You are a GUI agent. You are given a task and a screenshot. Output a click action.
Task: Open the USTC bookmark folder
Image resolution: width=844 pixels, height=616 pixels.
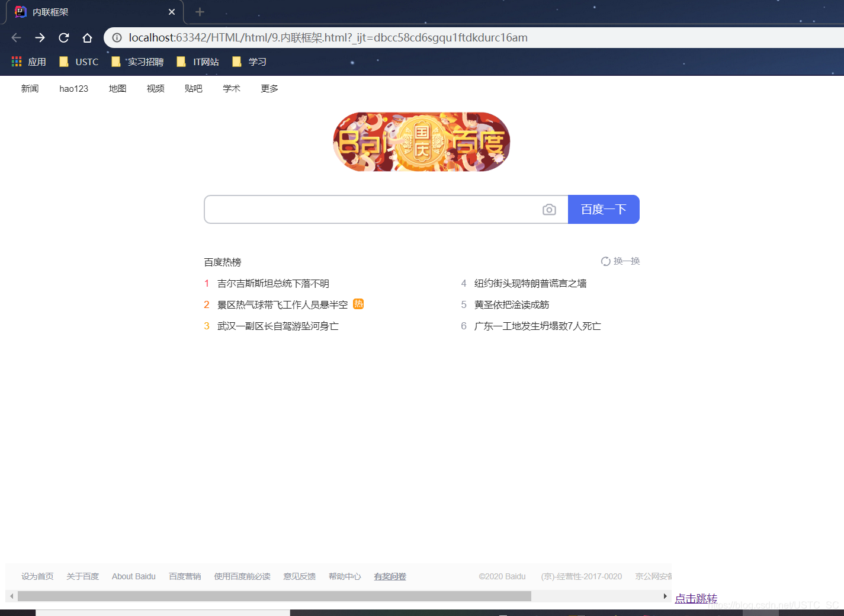(x=79, y=62)
